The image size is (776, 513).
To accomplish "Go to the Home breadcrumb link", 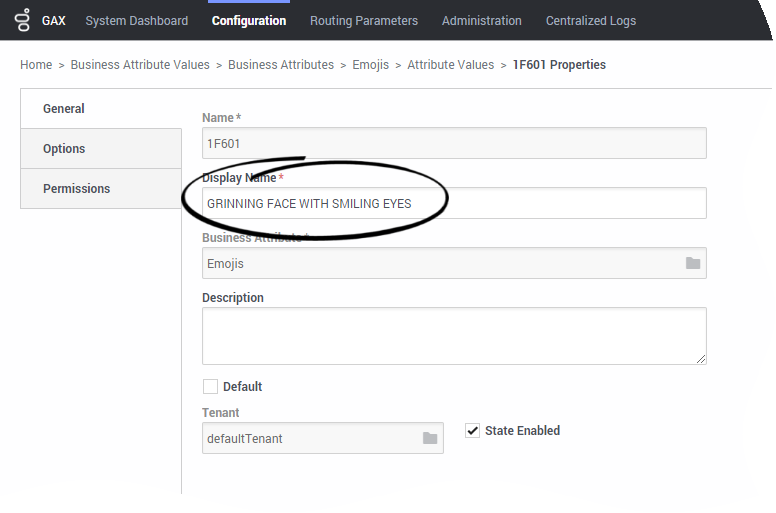I will click(x=36, y=65).
